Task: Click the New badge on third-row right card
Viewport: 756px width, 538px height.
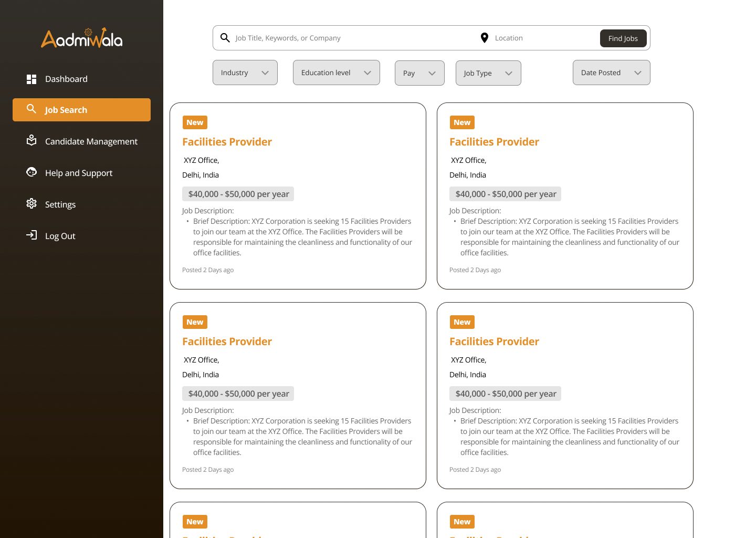Action: click(x=462, y=522)
